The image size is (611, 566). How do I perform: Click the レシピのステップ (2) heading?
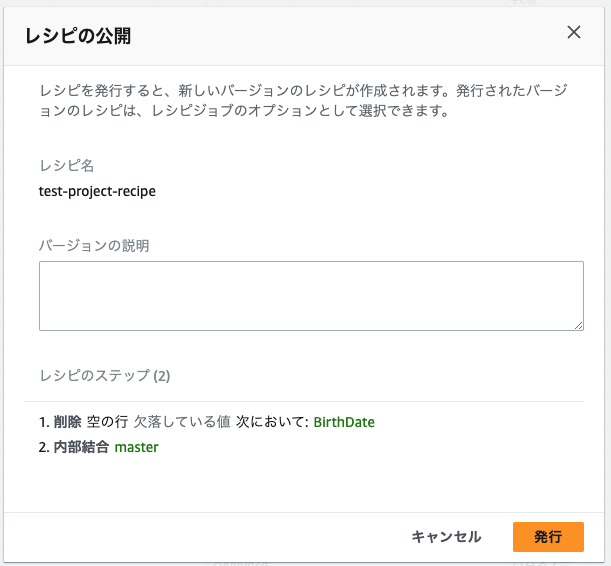(x=105, y=376)
